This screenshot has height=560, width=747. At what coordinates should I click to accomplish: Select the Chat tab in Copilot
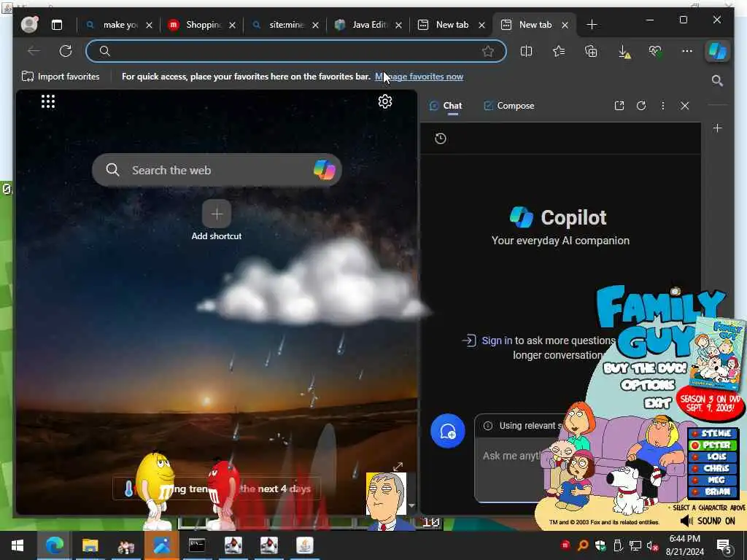coord(446,106)
